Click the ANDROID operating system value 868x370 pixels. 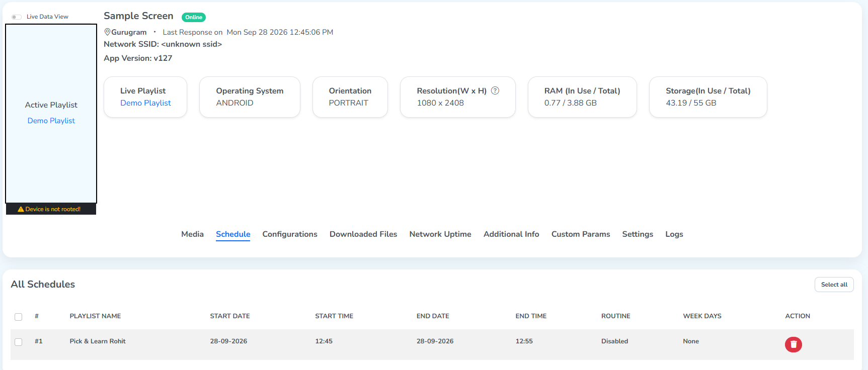click(x=234, y=103)
